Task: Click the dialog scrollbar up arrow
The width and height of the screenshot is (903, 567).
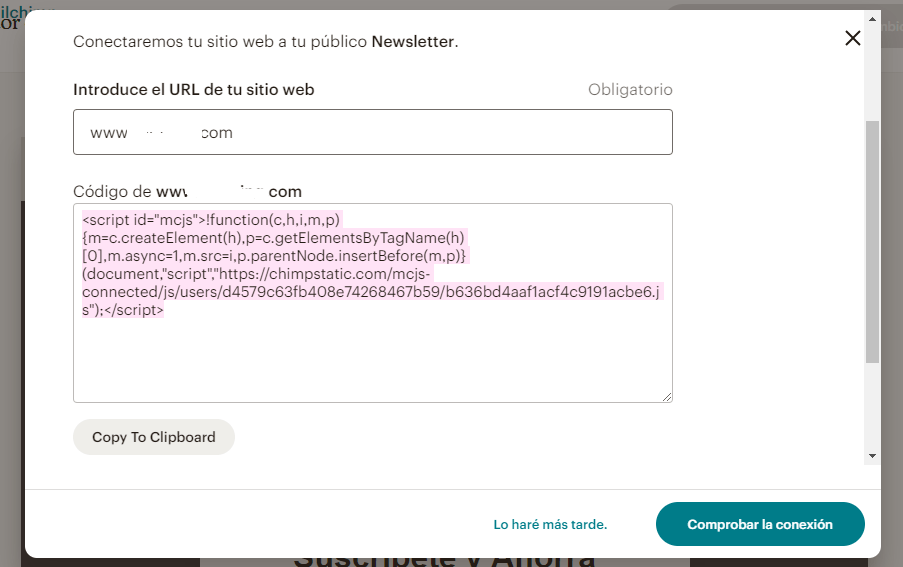Action: point(872,20)
